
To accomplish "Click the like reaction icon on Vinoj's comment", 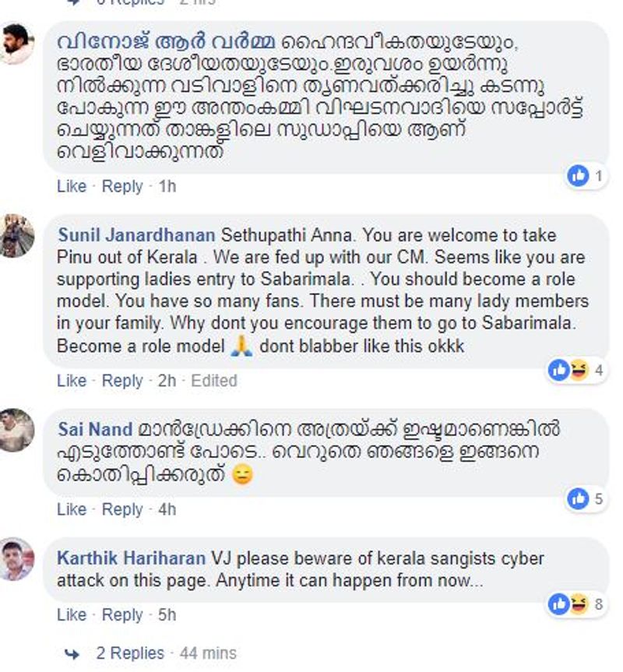I will pyautogui.click(x=578, y=176).
